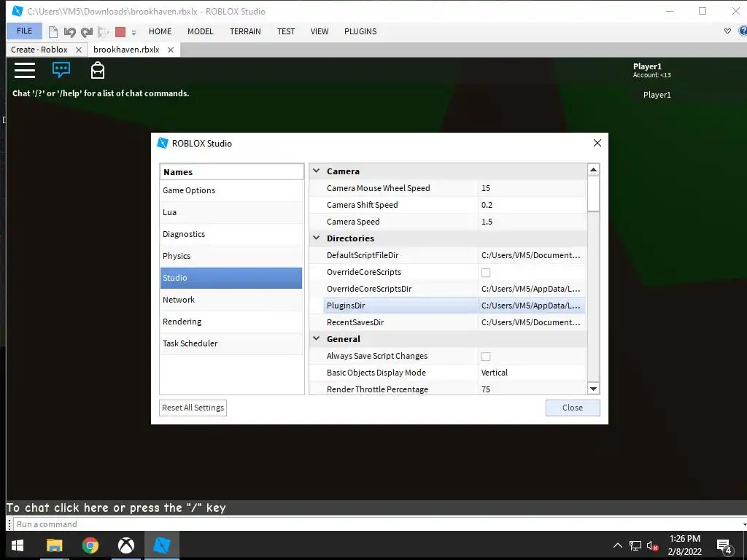The image size is (747, 560).
Task: Close the ROBLOX Studio settings dialog via X
Action: pyautogui.click(x=597, y=143)
